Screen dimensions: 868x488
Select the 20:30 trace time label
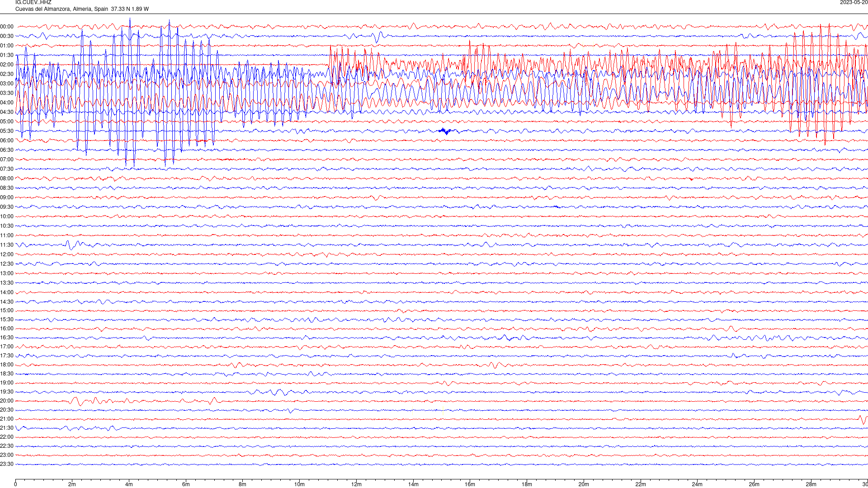coord(7,410)
